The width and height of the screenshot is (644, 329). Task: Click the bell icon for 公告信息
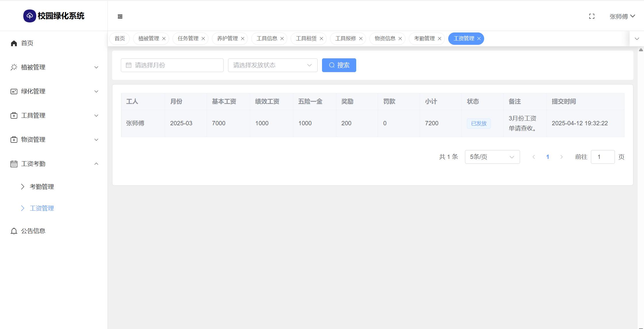point(14,231)
